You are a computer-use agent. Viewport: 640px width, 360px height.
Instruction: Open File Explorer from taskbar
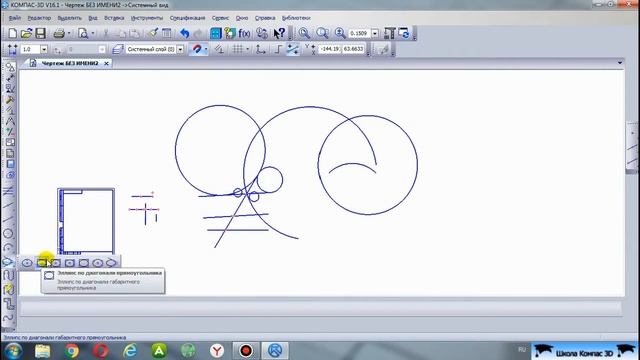[42, 351]
